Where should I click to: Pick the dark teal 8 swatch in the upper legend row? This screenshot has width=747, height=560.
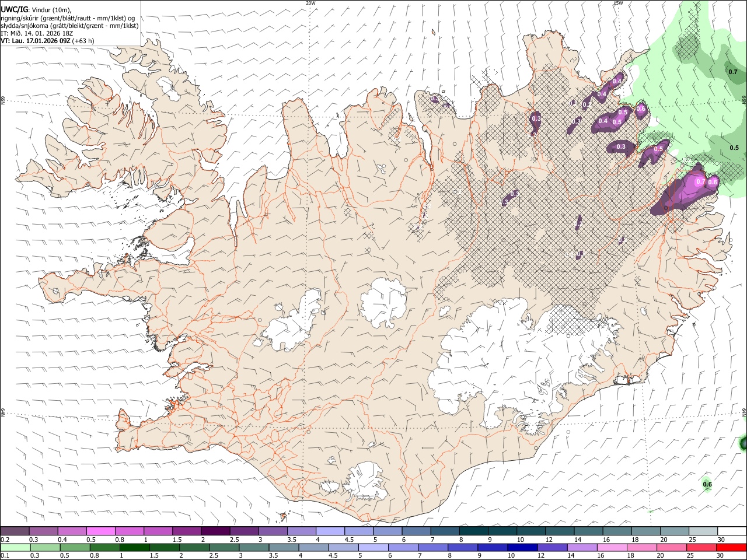(474, 531)
